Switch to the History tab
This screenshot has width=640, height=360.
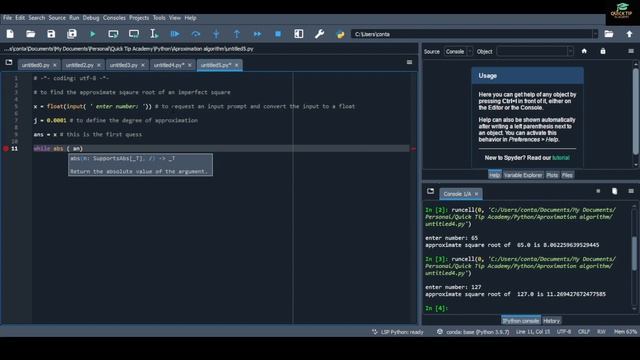coord(551,321)
